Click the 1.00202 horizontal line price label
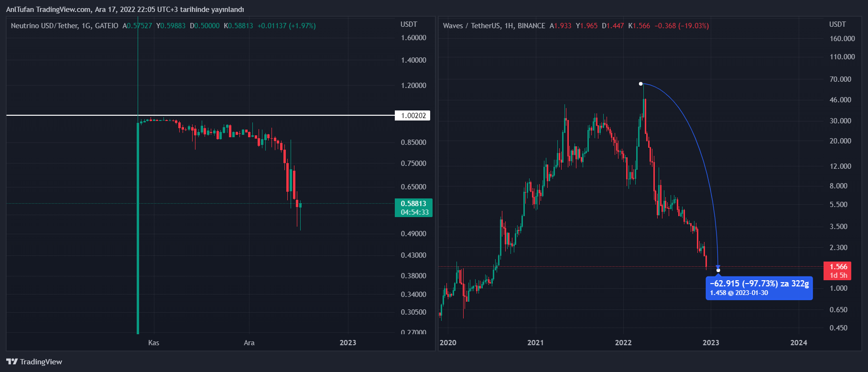 [413, 116]
